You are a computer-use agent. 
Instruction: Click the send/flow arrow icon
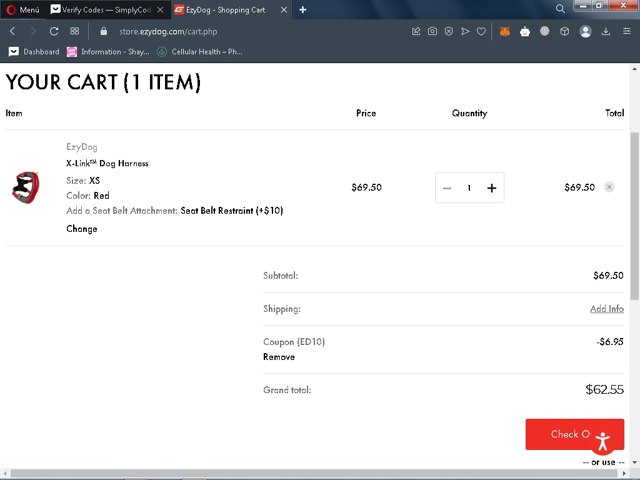coord(465,31)
